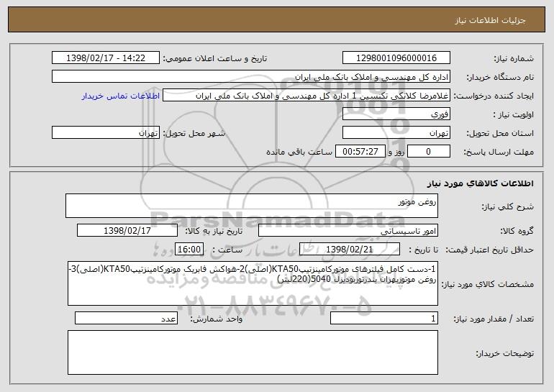Screen dimensions: 554x392
Task: Click the گروه کالا field
Action: pos(348,230)
